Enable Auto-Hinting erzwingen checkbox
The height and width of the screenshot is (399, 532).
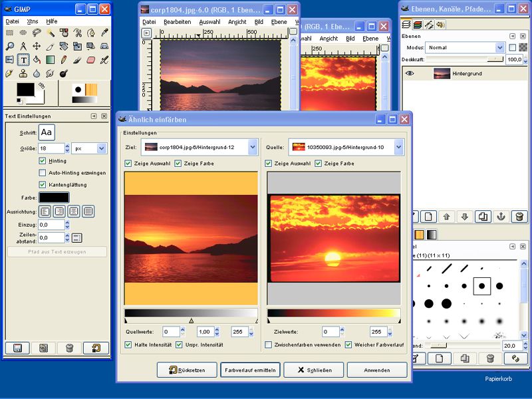tap(43, 173)
